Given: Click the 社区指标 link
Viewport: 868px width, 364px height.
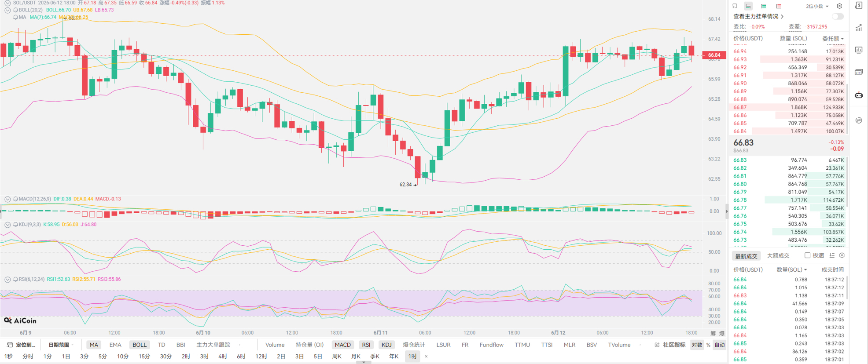Looking at the screenshot, I should (x=674, y=345).
